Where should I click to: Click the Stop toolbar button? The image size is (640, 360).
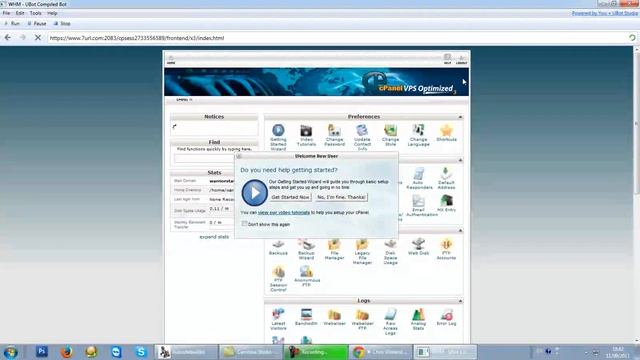pos(62,24)
